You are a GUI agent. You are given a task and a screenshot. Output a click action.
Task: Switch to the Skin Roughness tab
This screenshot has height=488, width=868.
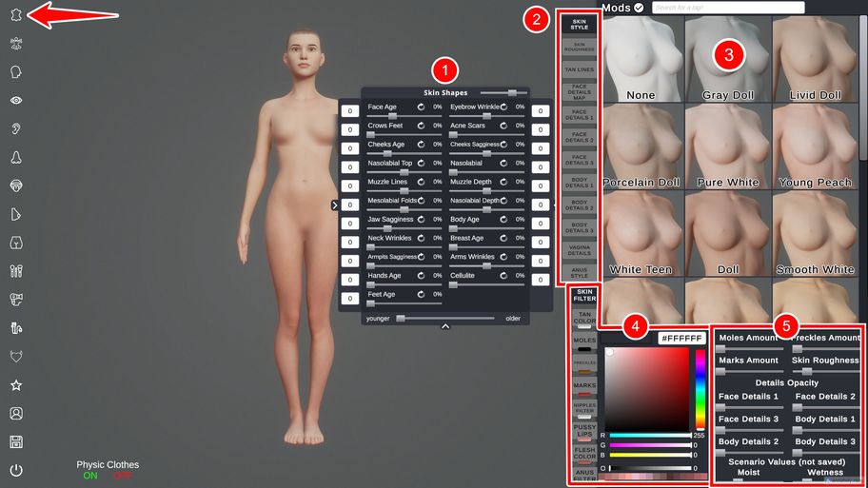coord(579,47)
